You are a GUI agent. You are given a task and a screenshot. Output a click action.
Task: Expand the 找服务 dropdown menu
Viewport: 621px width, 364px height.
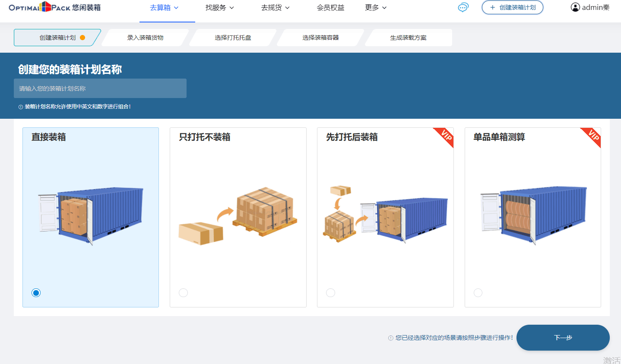click(x=219, y=8)
